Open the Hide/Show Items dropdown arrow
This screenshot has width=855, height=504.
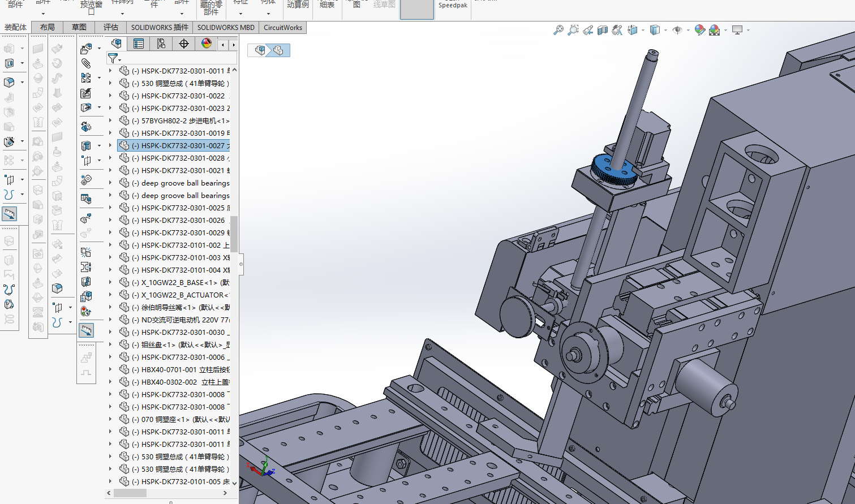coord(688,31)
